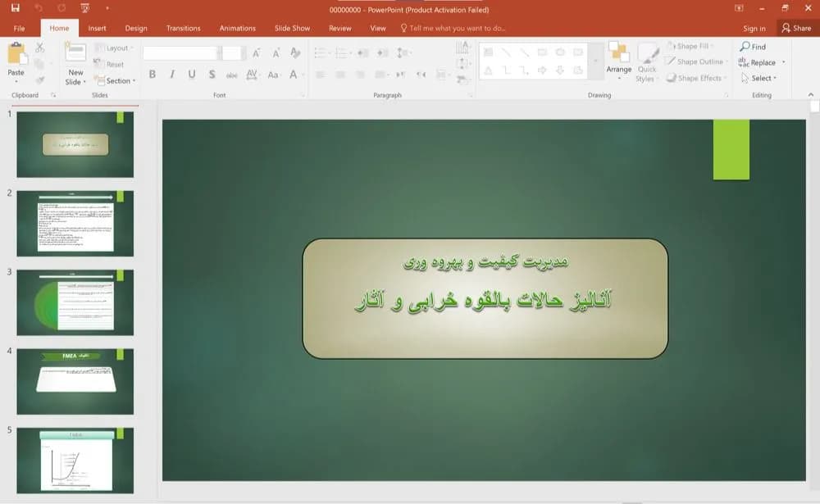Open Shape Outline dropdown
This screenshot has height=504, width=820.
coord(697,61)
